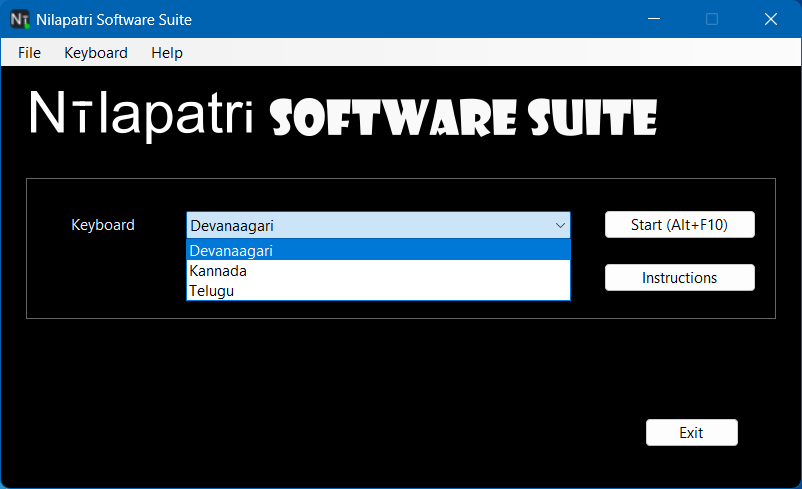
Task: Minimize the Nilapatri Software Suite window
Action: click(654, 19)
